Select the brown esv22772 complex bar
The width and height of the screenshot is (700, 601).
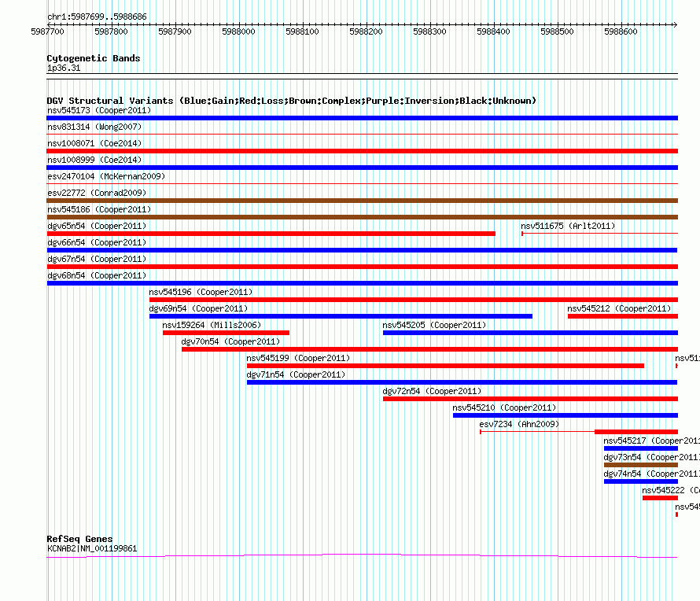coord(362,201)
